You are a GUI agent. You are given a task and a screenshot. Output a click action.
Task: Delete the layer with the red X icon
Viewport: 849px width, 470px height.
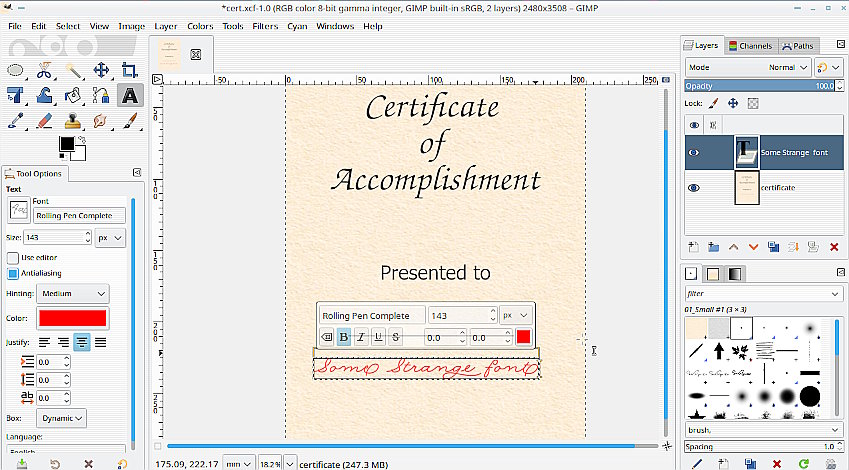point(835,247)
